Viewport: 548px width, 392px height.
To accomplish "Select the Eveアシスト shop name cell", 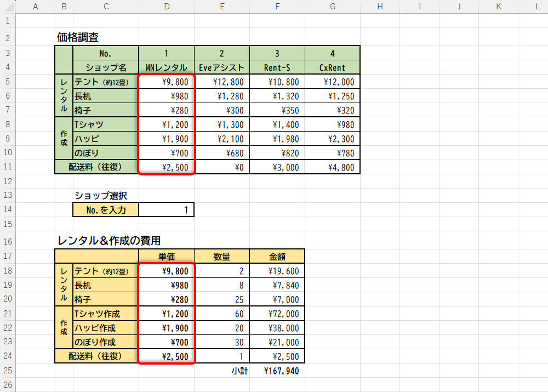I will pos(221,67).
